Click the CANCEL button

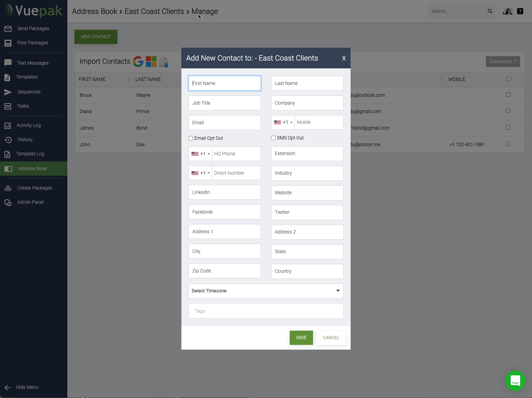click(x=331, y=338)
